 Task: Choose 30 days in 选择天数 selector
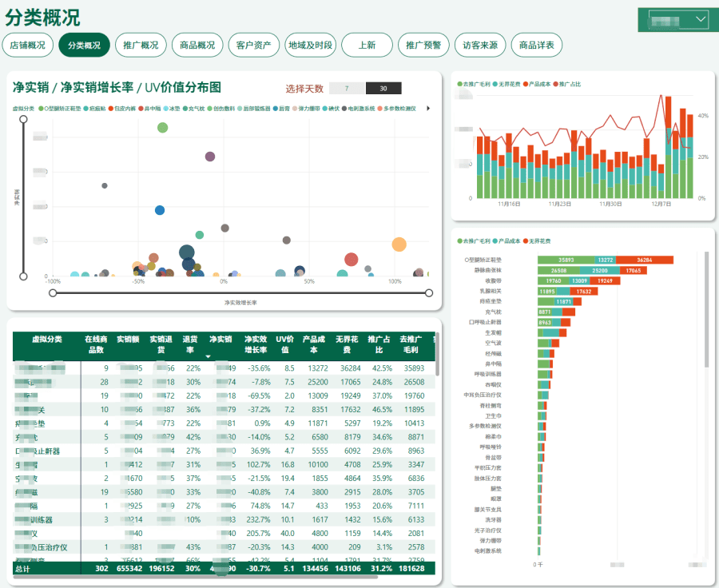coord(383,89)
